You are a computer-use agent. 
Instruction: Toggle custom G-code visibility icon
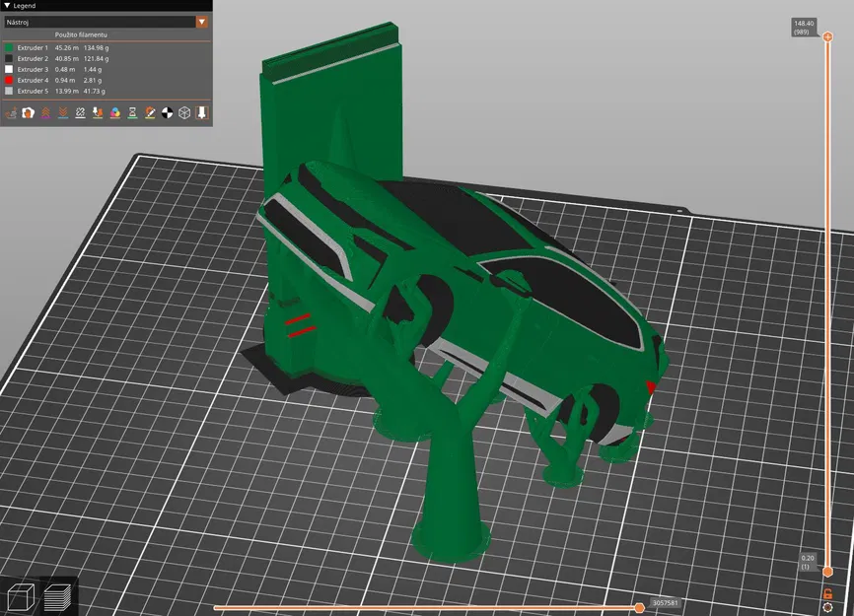click(150, 112)
